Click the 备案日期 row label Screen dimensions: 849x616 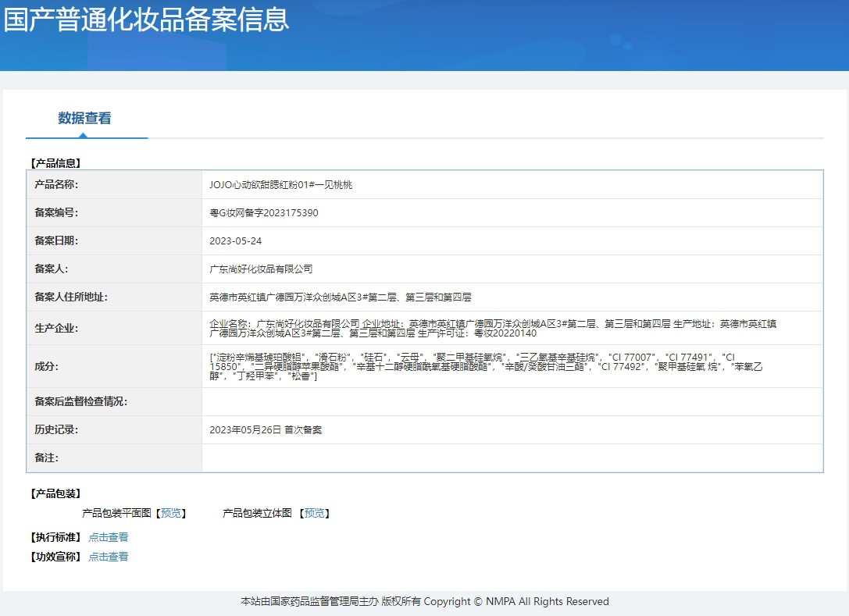point(56,241)
